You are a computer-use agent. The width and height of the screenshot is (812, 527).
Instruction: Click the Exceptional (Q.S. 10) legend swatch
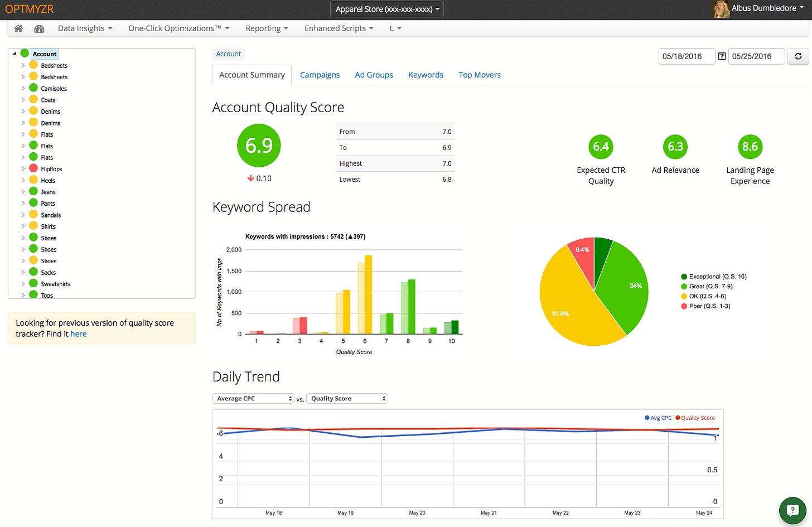point(684,277)
